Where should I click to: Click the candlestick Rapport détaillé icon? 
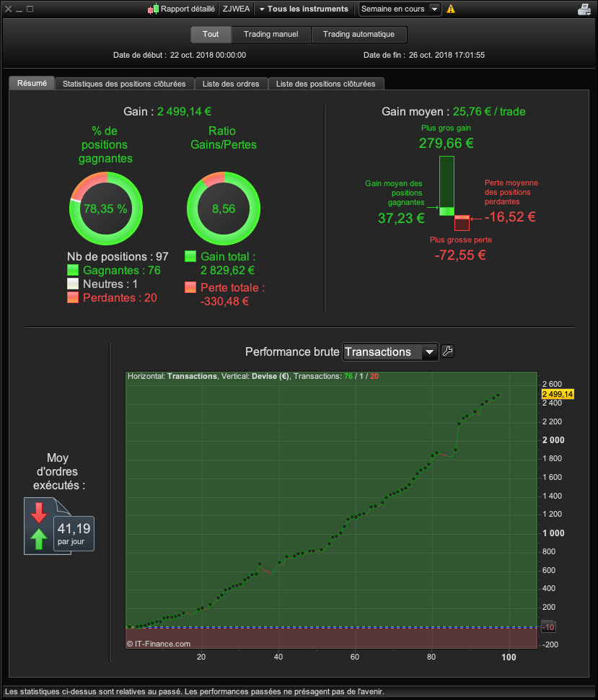click(153, 9)
